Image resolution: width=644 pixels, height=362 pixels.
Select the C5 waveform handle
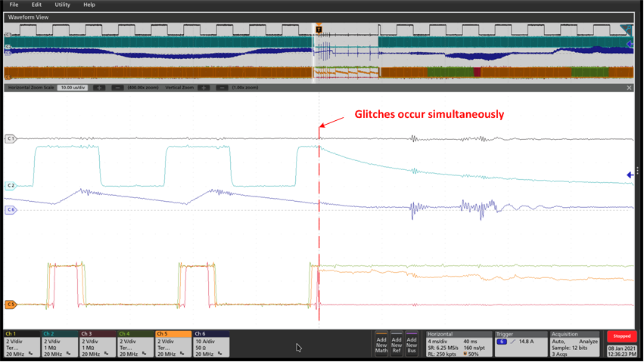(11, 305)
